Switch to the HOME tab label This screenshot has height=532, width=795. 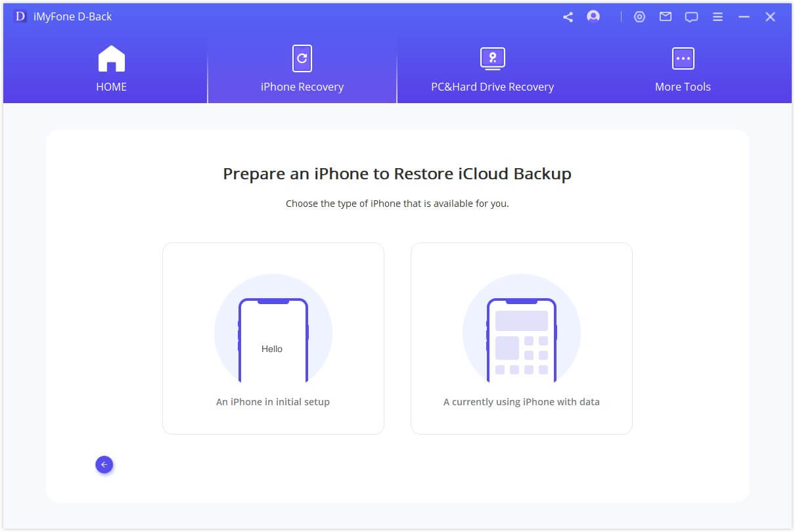tap(111, 87)
